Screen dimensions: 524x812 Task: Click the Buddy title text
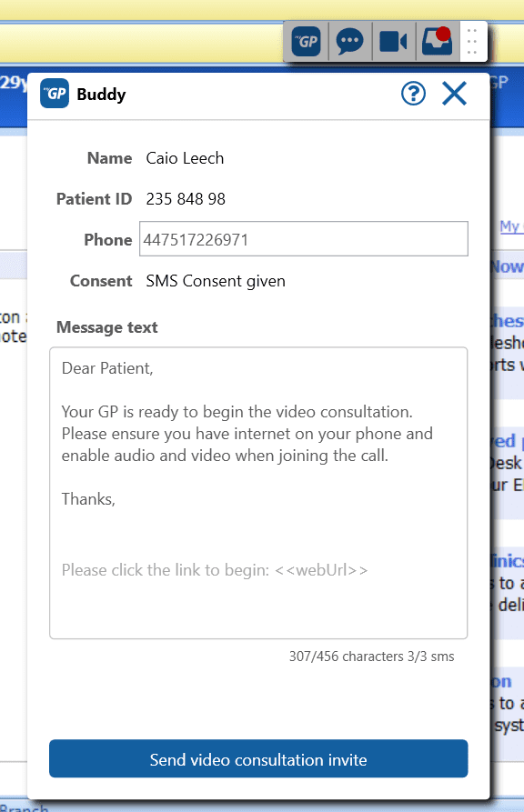click(102, 95)
